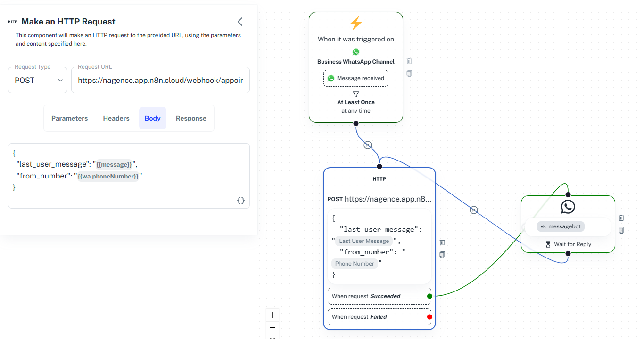Click the filter funnel icon in trigger
This screenshot has width=644, height=339.
click(356, 94)
